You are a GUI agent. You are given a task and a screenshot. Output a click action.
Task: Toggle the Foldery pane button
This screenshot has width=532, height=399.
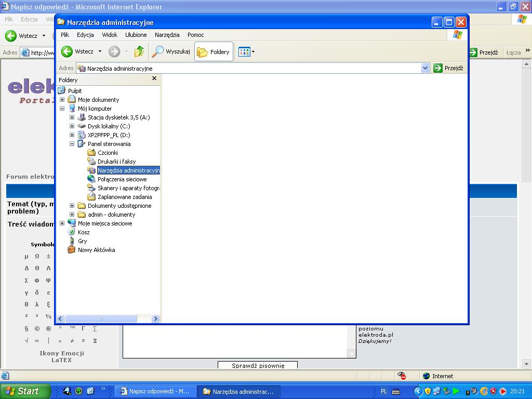pos(214,51)
